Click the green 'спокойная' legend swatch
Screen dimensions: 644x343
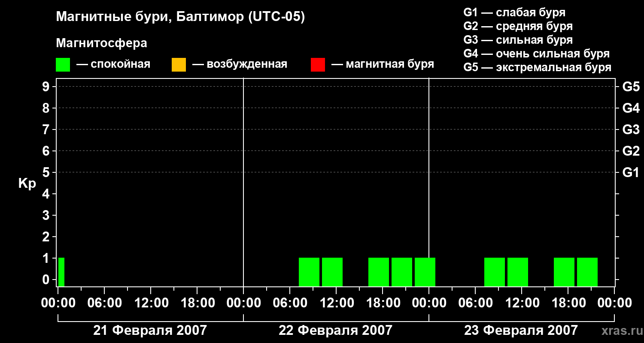pyautogui.click(x=63, y=65)
